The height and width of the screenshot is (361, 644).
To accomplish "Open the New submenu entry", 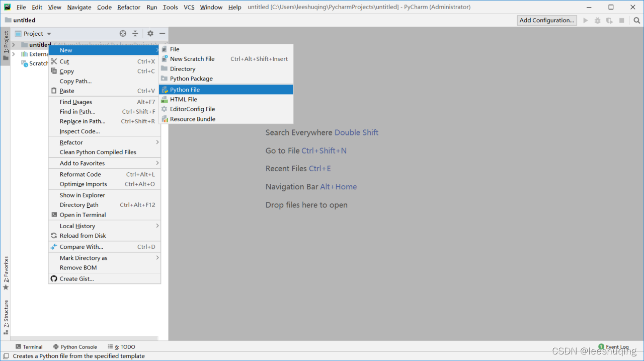I will pyautogui.click(x=105, y=50).
